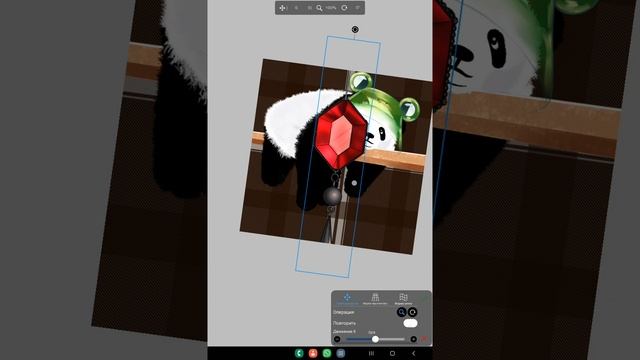The image size is (640, 360).
Task: Click the rotation handle above the selection box
Action: tap(355, 29)
